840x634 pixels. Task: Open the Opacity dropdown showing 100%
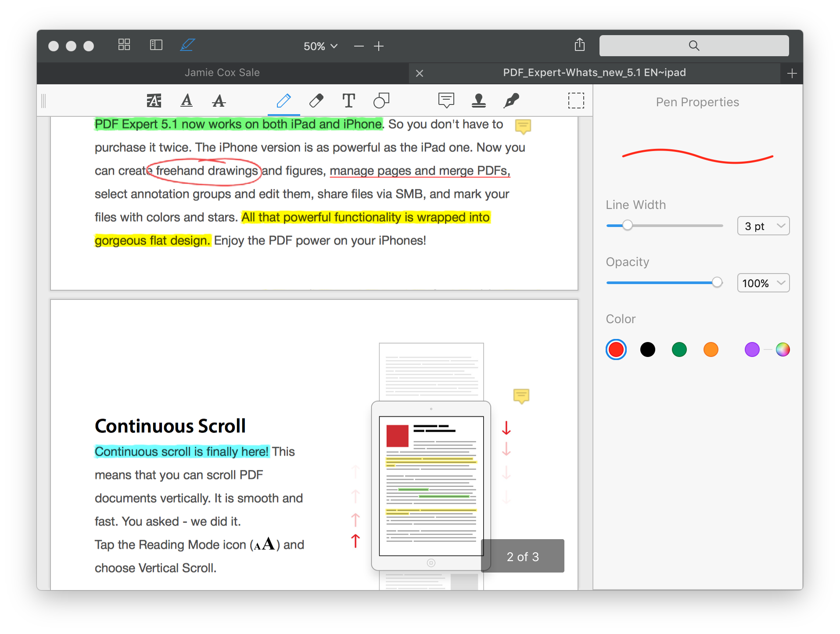point(763,283)
